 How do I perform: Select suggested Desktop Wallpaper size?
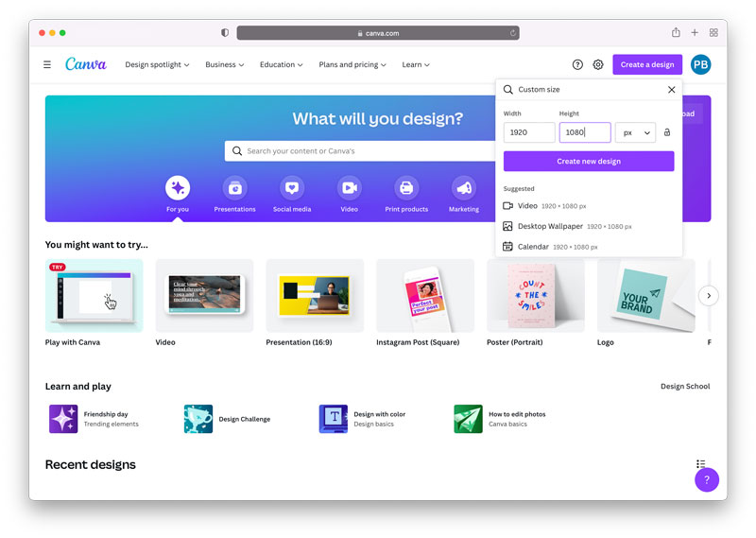pos(589,226)
